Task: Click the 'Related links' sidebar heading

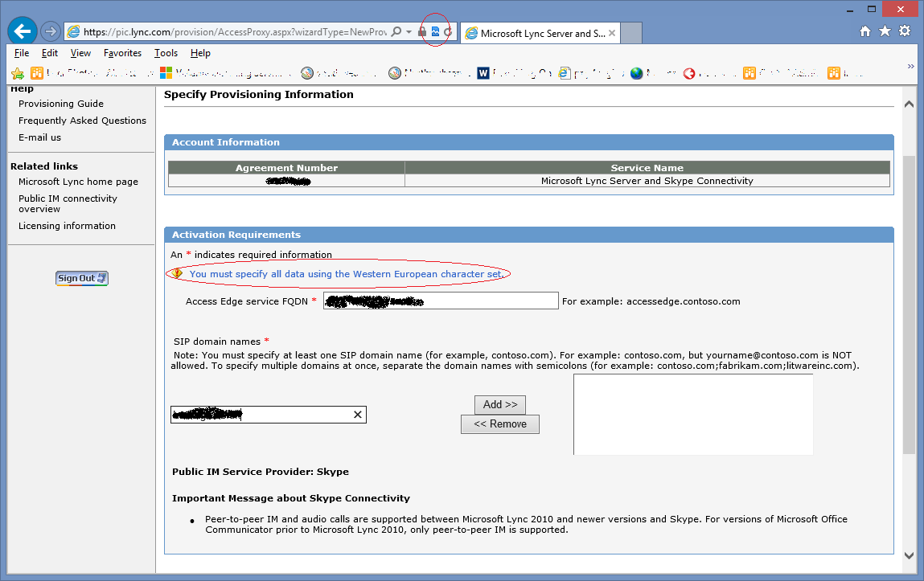Action: click(44, 166)
